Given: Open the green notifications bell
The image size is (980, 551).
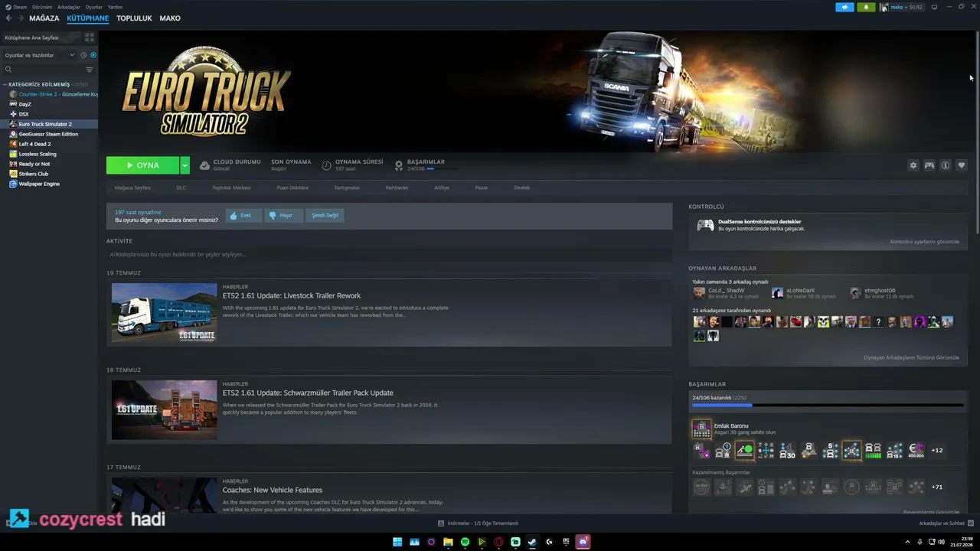Looking at the screenshot, I should click(866, 7).
